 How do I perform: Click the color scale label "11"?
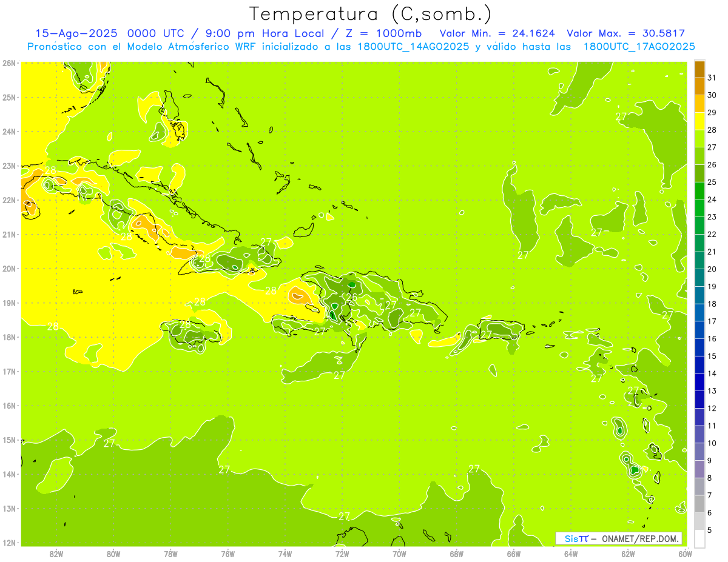click(x=712, y=426)
